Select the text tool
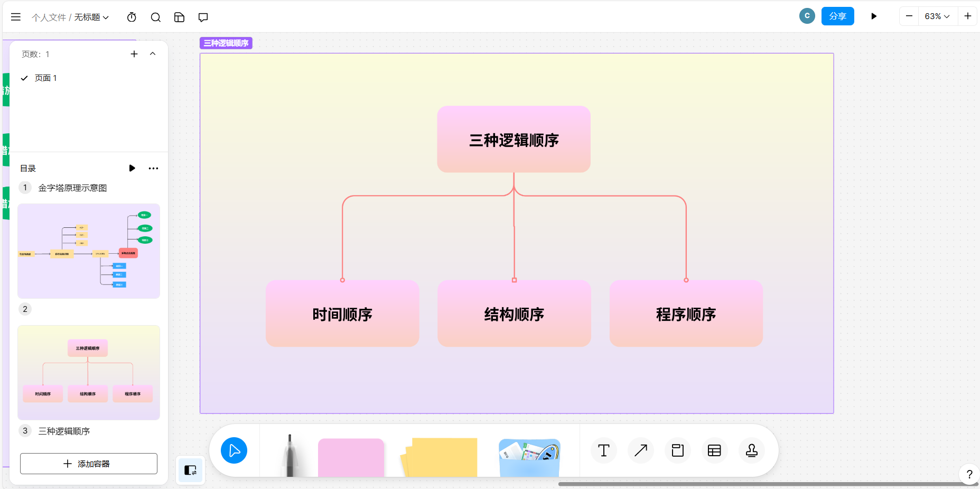Screen dimensions: 980x489 click(603, 450)
